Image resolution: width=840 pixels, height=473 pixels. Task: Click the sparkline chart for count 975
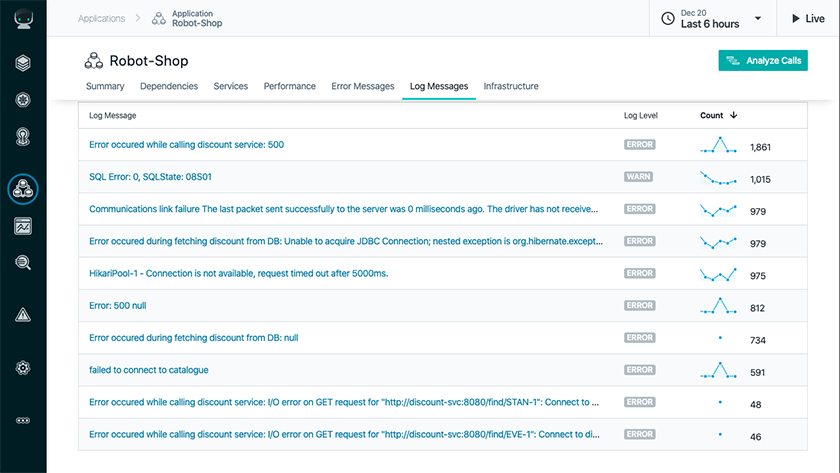coord(718,274)
